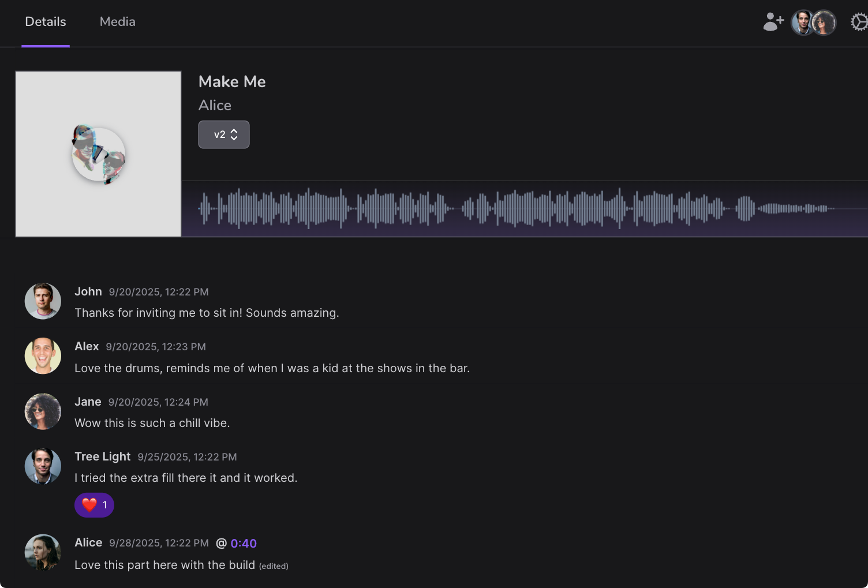The height and width of the screenshot is (588, 868).
Task: Click the song title Make Me
Action: pos(232,81)
